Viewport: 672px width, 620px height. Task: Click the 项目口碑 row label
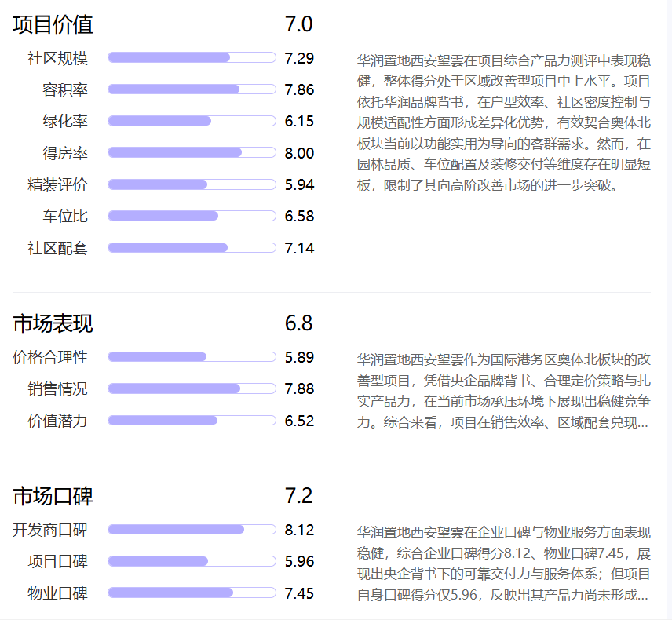click(x=58, y=562)
